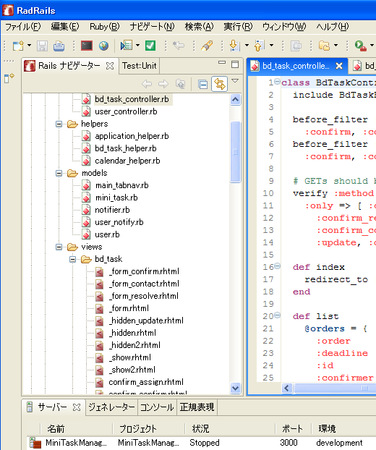
Task: Click navigator scrollbar down arrow
Action: tap(235, 388)
